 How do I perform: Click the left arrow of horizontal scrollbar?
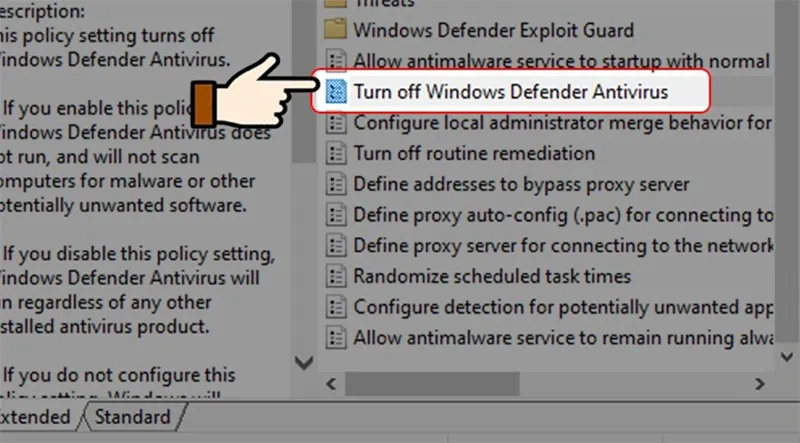click(x=331, y=384)
